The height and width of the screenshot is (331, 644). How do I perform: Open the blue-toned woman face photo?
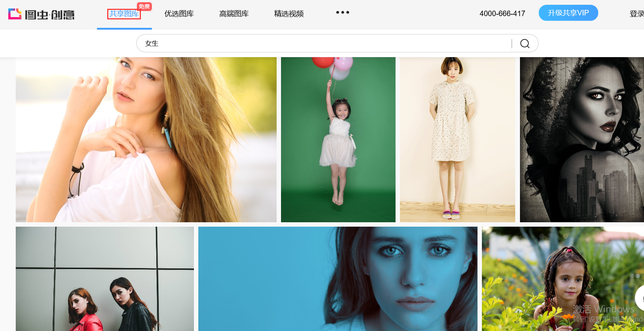[338, 279]
